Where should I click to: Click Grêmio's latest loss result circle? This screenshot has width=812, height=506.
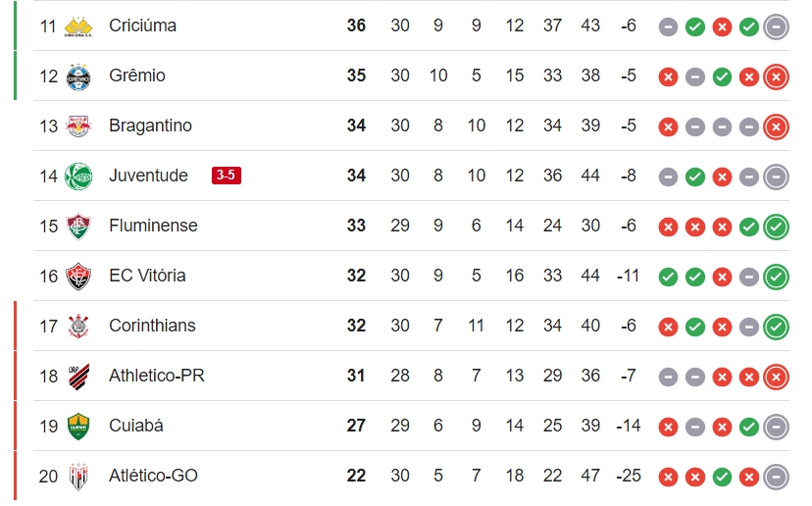pos(776,77)
